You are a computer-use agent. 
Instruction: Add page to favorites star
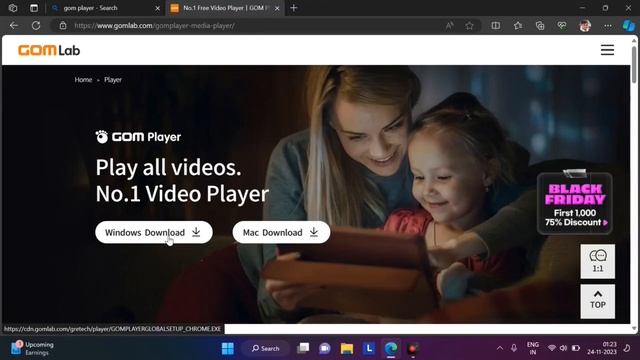(469, 26)
